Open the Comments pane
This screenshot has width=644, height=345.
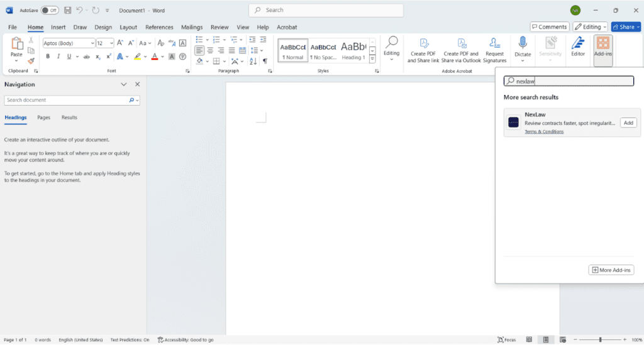pyautogui.click(x=550, y=26)
